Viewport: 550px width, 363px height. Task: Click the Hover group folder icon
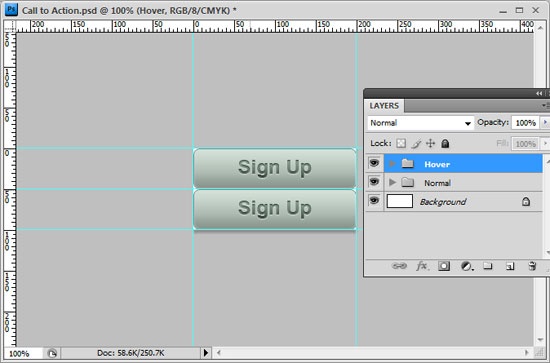point(408,163)
